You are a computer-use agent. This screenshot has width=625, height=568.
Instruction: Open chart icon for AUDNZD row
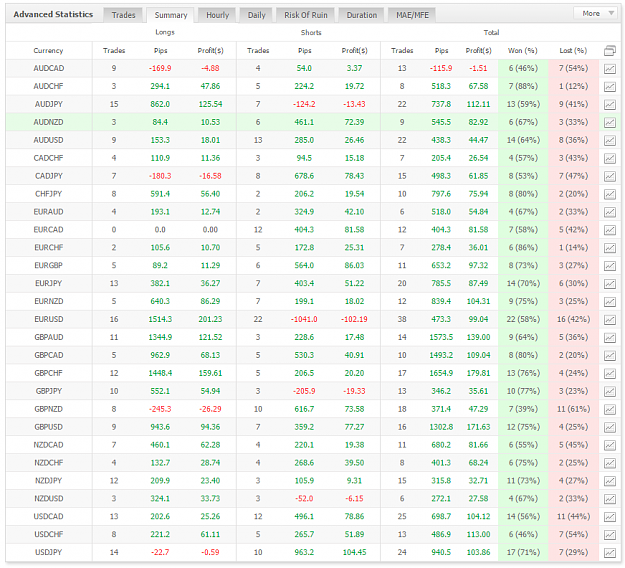click(609, 122)
